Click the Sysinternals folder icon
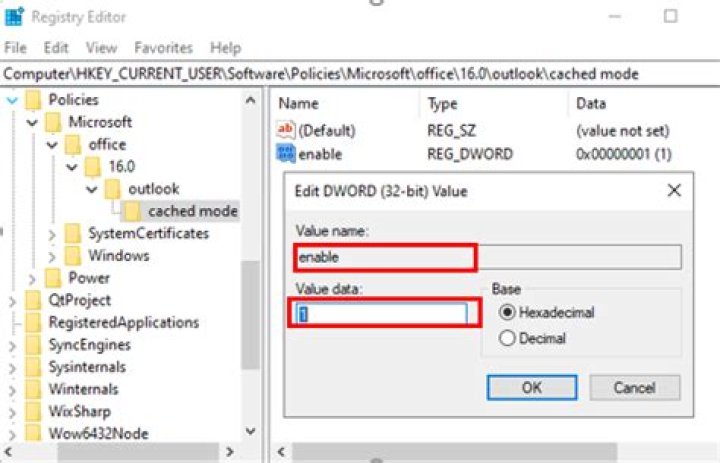The image size is (720, 463). (x=33, y=366)
